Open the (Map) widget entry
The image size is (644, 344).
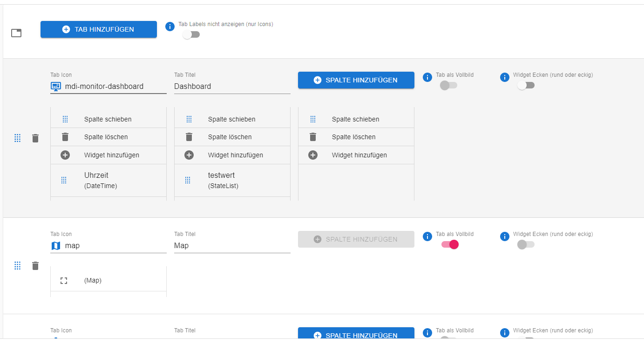108,280
